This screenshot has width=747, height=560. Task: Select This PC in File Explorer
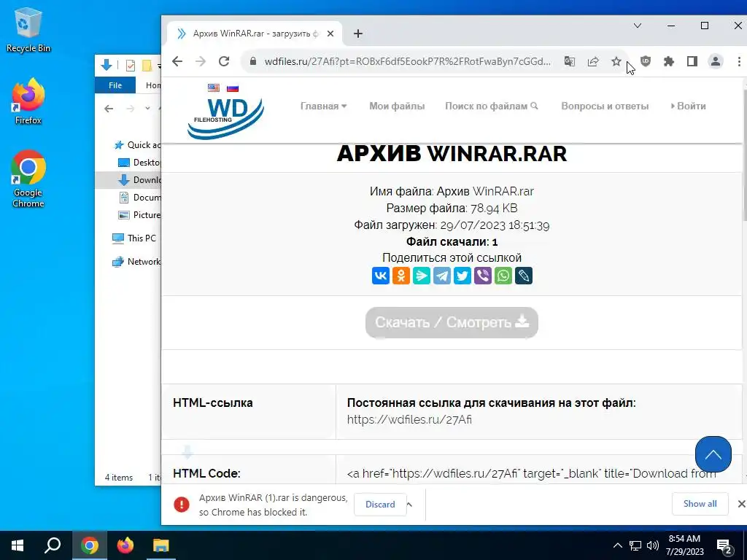click(134, 238)
